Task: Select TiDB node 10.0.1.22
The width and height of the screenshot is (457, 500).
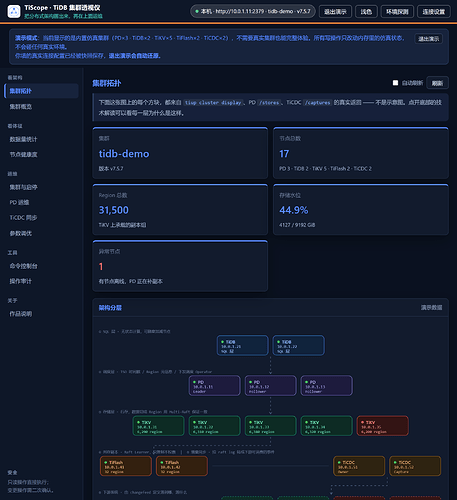Action: click(x=299, y=345)
